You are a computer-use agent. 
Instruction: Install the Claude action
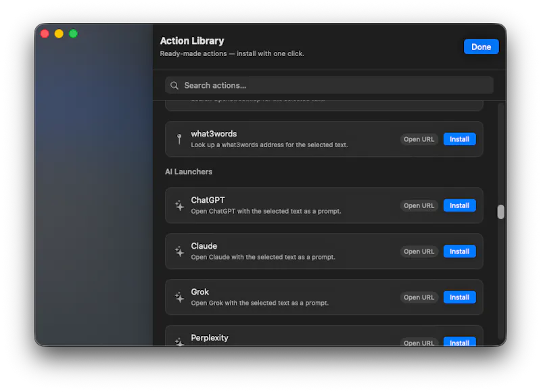(x=459, y=251)
